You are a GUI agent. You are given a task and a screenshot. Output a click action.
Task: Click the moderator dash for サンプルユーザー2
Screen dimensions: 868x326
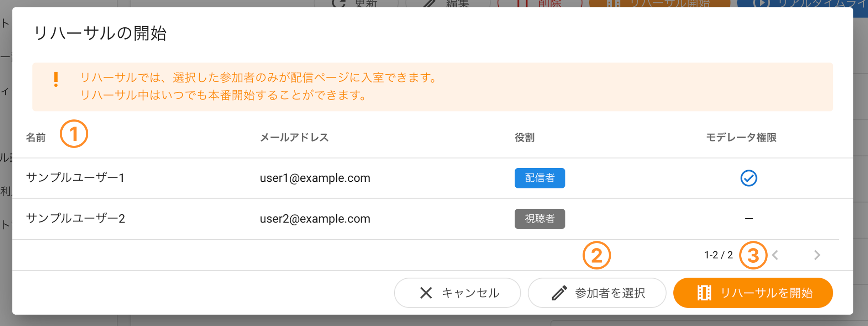click(x=749, y=218)
